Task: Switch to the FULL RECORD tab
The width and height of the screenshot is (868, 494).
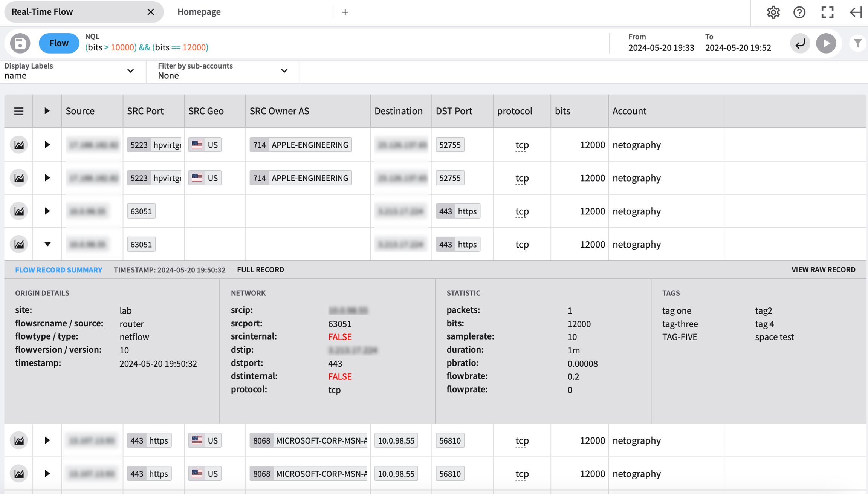Action: (x=260, y=270)
